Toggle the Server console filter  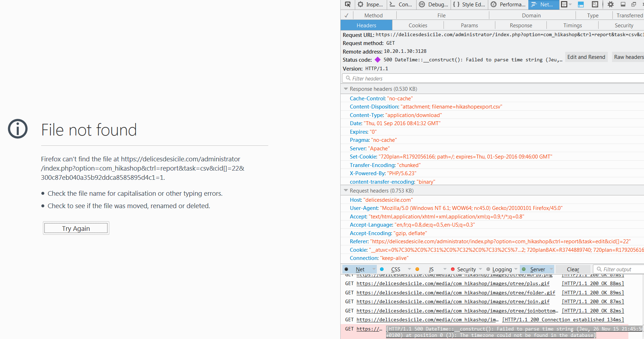537,269
